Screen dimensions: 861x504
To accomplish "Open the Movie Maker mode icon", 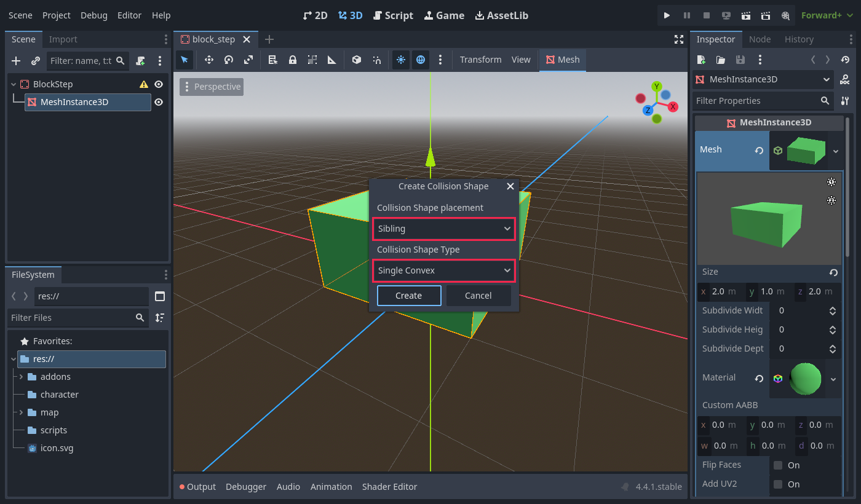I will (x=785, y=15).
